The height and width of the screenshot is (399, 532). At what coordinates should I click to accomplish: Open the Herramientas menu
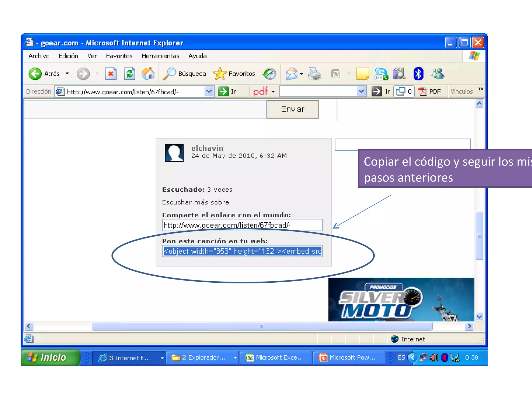(160, 56)
